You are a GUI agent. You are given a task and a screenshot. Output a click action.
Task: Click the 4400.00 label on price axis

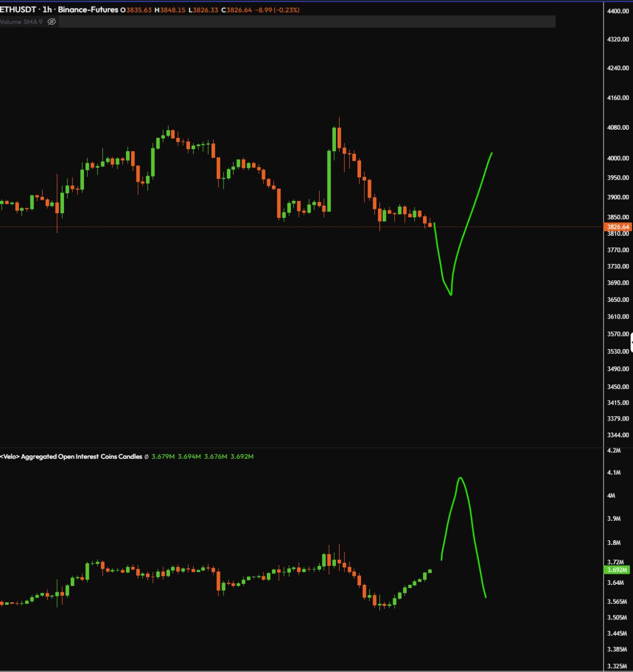618,11
